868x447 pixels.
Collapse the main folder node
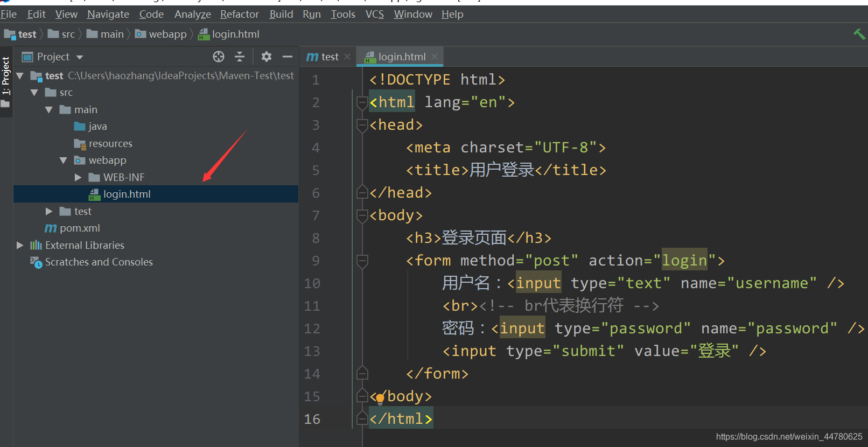click(x=49, y=110)
